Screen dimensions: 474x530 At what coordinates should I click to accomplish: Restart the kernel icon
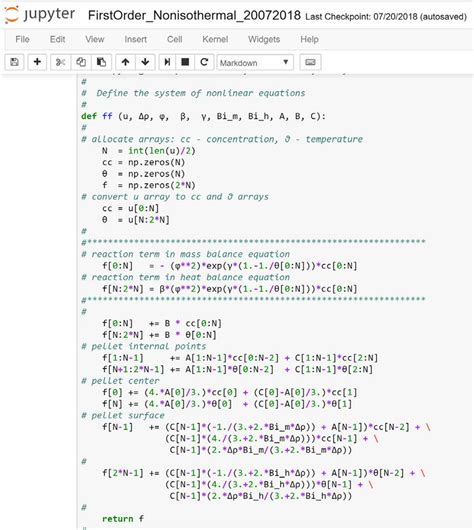click(204, 62)
